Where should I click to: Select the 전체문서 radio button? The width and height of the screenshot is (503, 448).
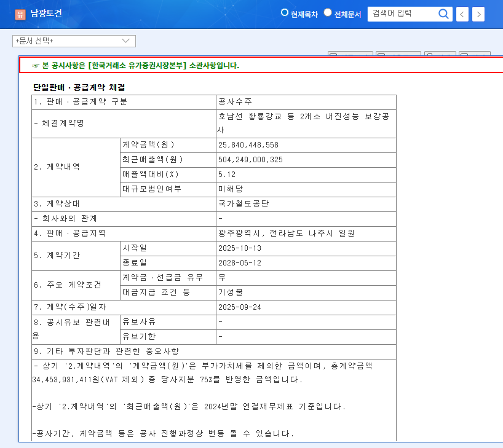coord(327,12)
